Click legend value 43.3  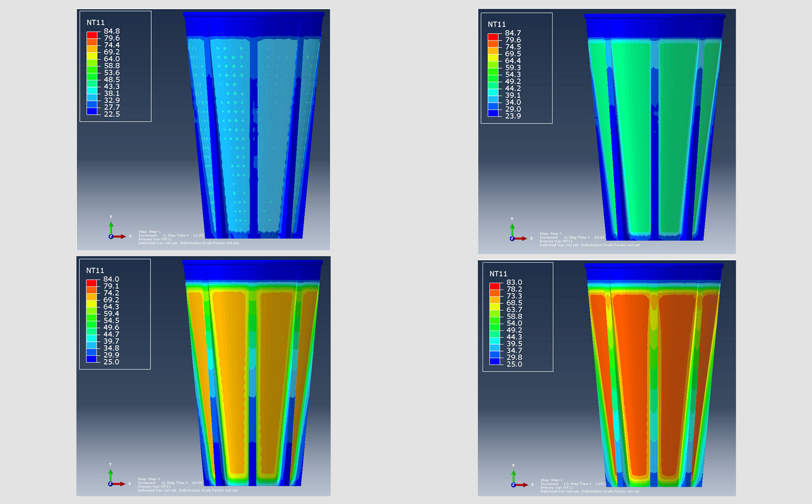pyautogui.click(x=112, y=86)
